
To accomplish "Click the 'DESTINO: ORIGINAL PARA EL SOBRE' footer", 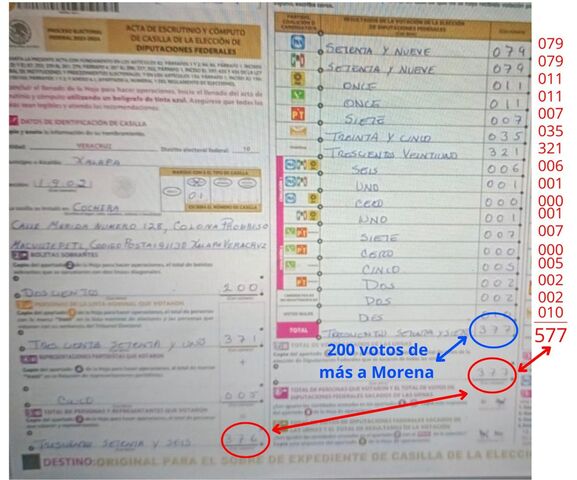I will tap(287, 459).
